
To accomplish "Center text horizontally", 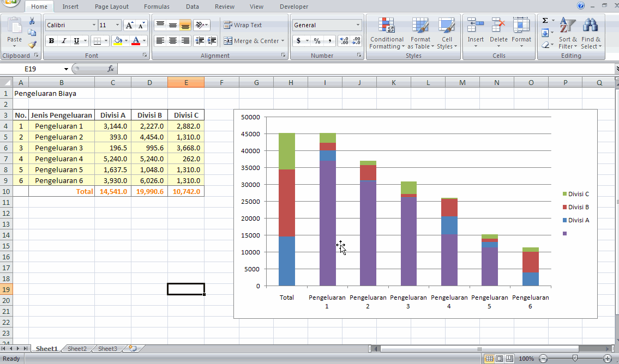I will (172, 41).
